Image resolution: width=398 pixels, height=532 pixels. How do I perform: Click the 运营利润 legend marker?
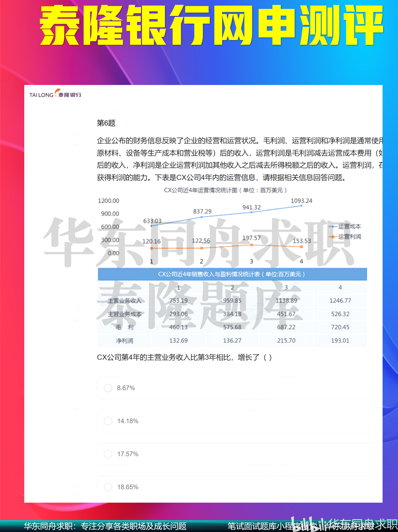pyautogui.click(x=333, y=237)
